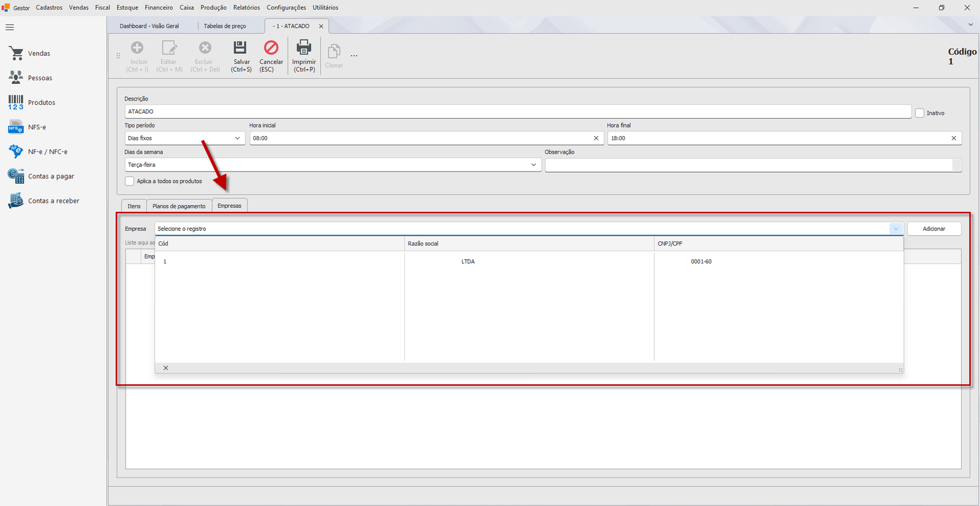Open the Cadastros menu
980x506 pixels.
(x=49, y=7)
